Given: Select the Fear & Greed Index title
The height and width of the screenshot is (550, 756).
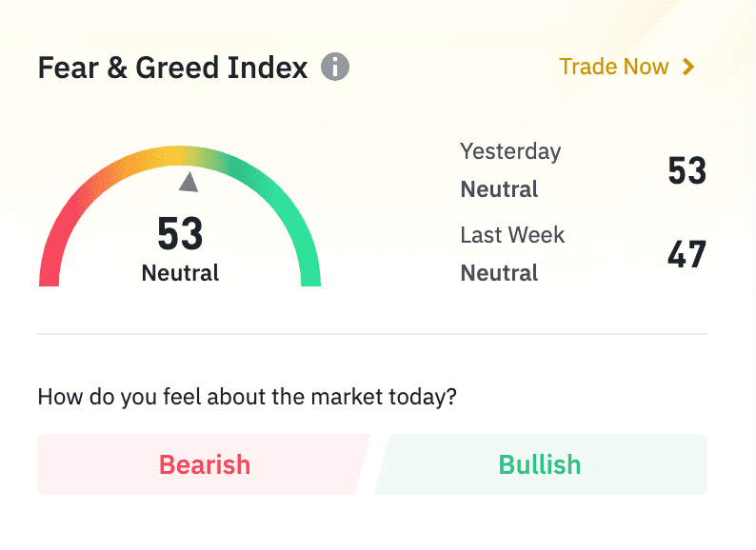Looking at the screenshot, I should tap(172, 68).
